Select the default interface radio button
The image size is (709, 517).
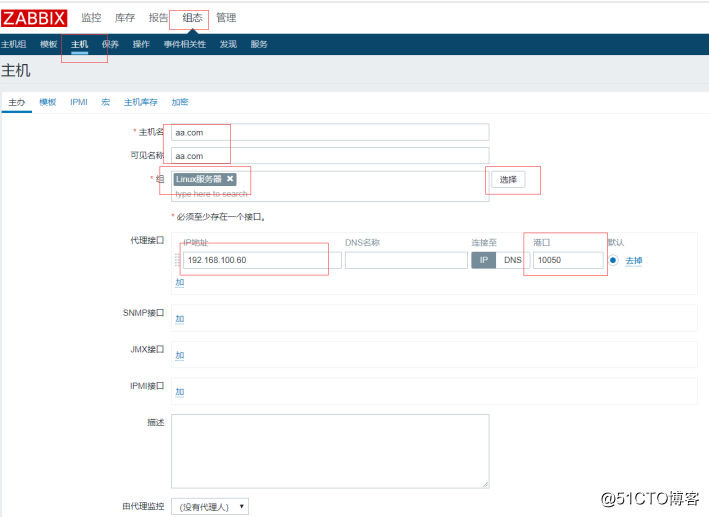click(613, 260)
